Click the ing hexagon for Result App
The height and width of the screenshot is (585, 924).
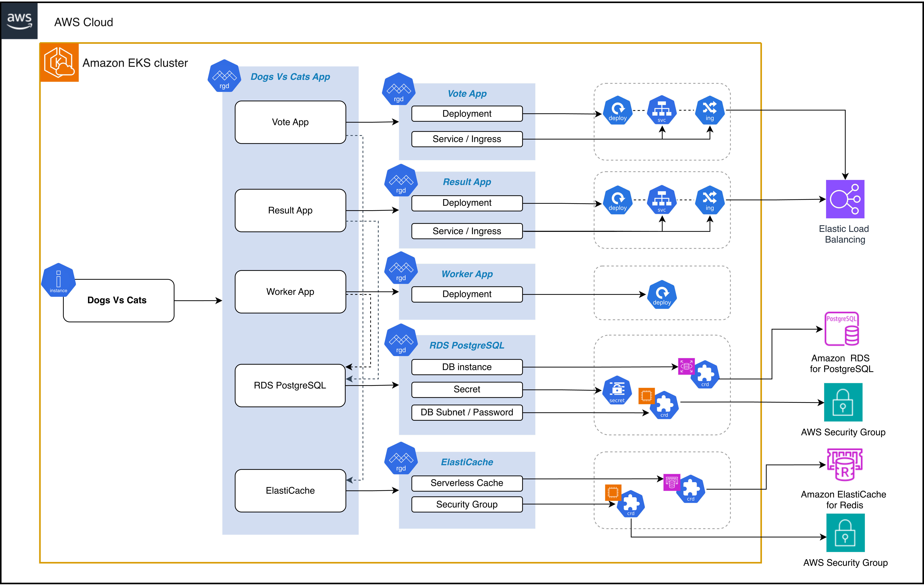tap(710, 200)
